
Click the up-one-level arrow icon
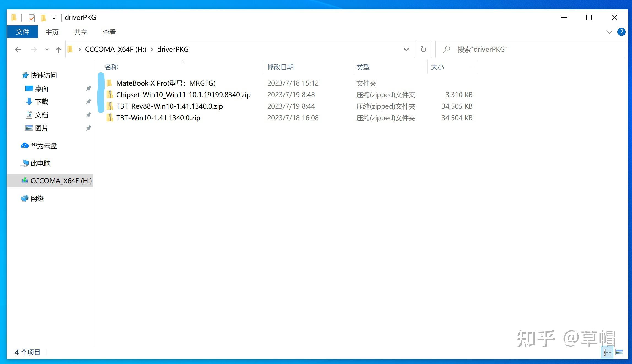pos(58,50)
